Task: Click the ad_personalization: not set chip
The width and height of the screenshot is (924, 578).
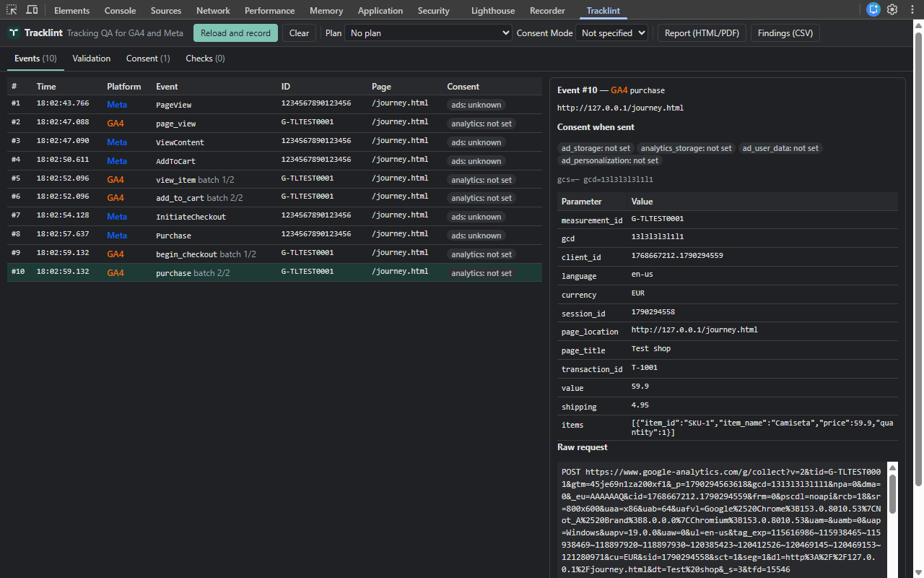Action: [610, 160]
